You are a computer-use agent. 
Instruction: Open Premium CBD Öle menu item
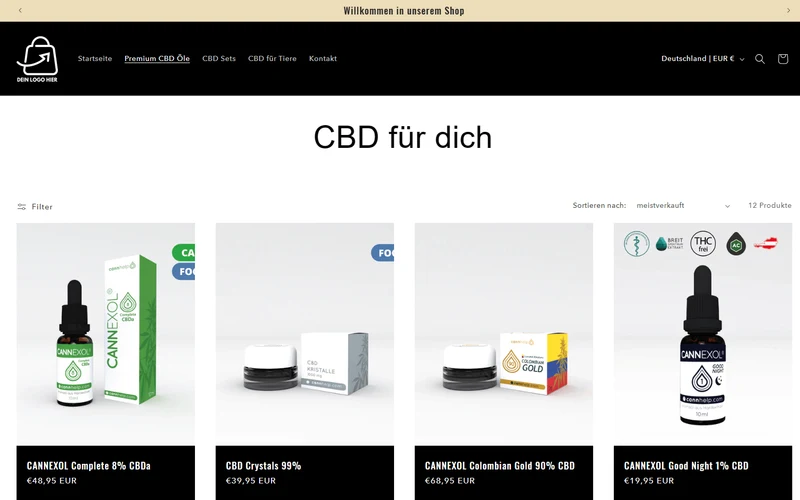pos(157,59)
